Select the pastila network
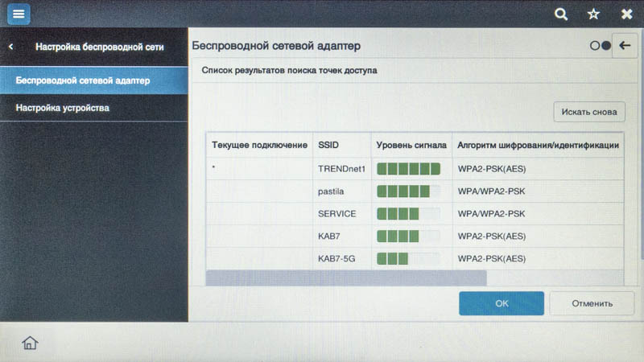644x362 pixels. (415, 191)
